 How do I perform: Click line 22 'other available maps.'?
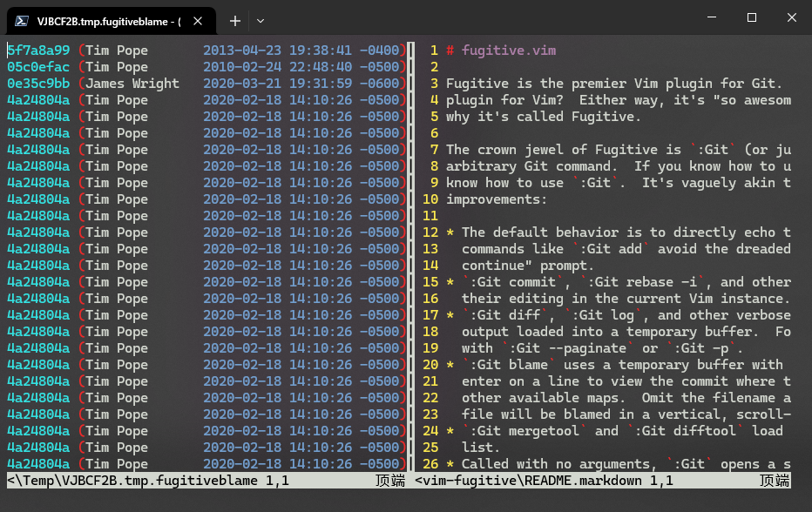tap(626, 398)
